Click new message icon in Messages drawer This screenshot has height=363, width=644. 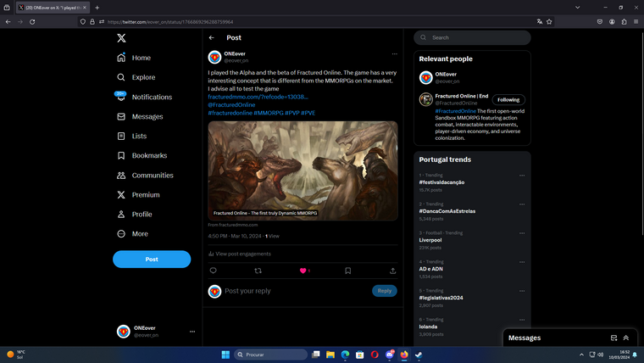[613, 338]
